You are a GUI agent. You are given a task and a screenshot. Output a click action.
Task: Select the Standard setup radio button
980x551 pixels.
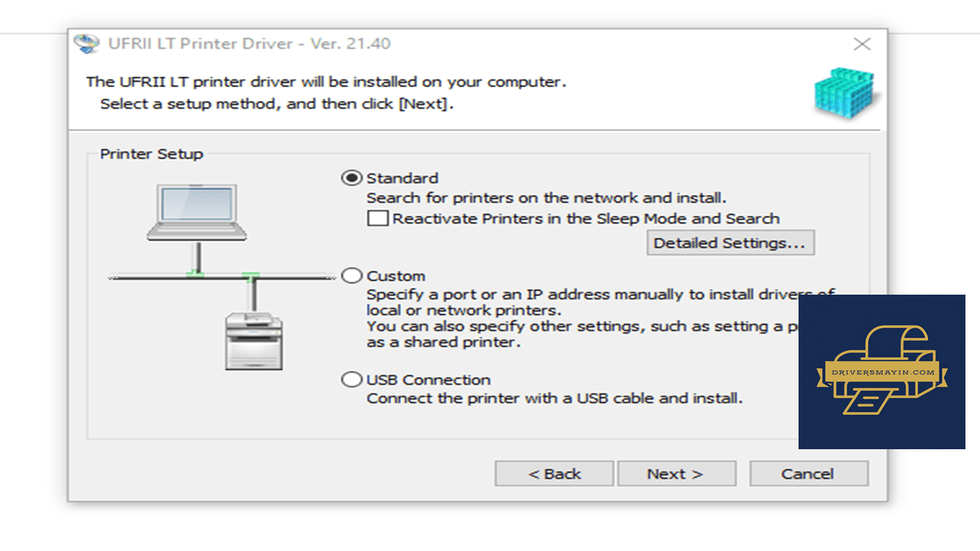pyautogui.click(x=351, y=178)
